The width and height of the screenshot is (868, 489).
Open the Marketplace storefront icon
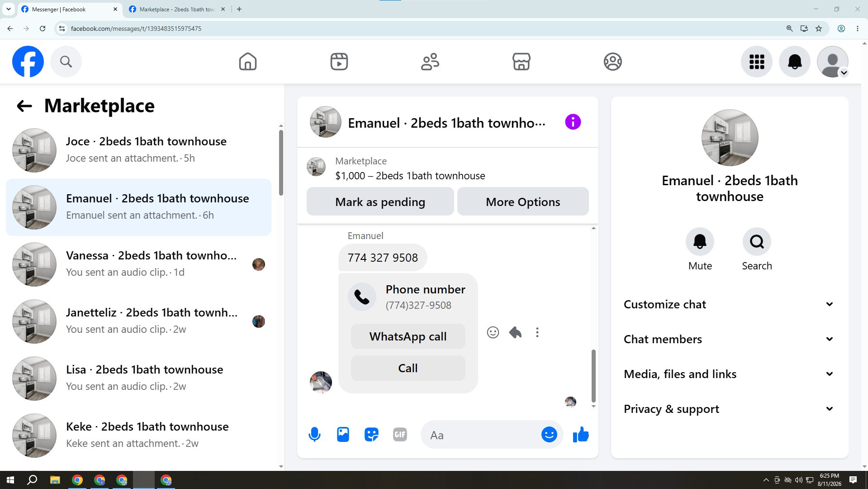[x=522, y=62]
